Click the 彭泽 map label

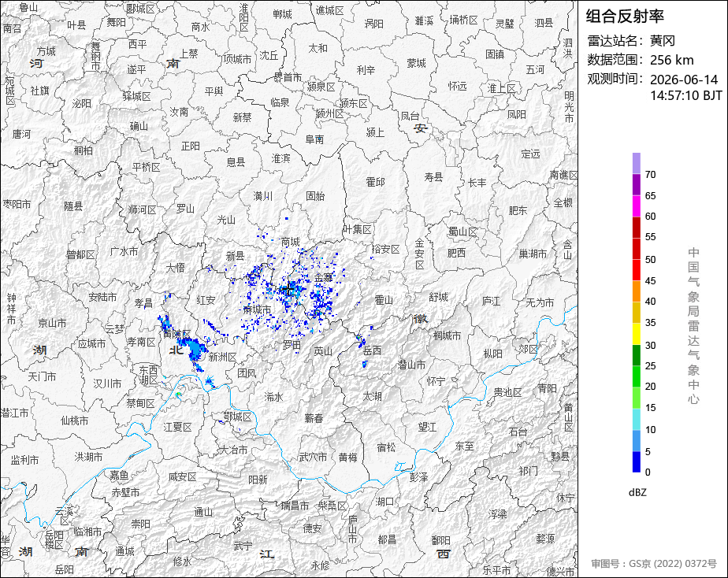tap(419, 476)
